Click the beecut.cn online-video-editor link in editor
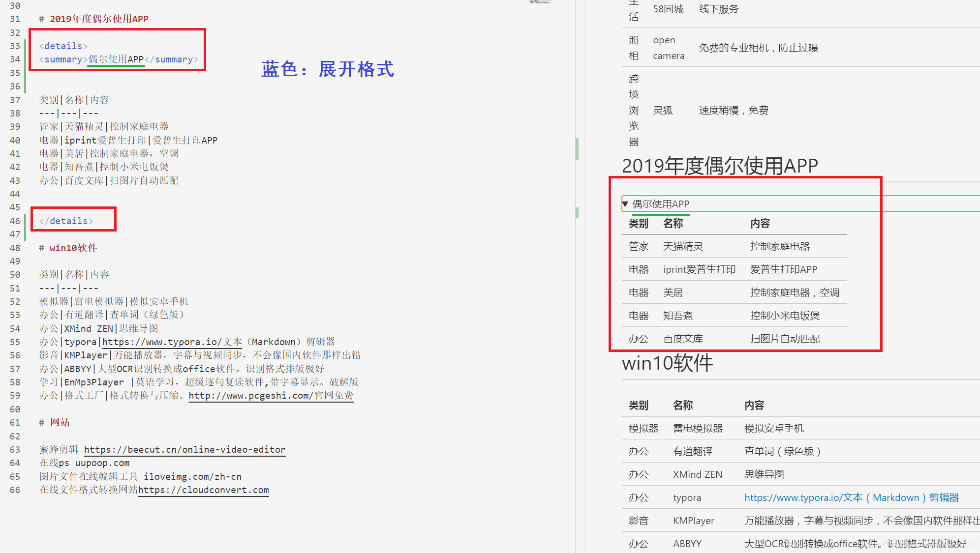The height and width of the screenshot is (553, 980). pos(184,449)
